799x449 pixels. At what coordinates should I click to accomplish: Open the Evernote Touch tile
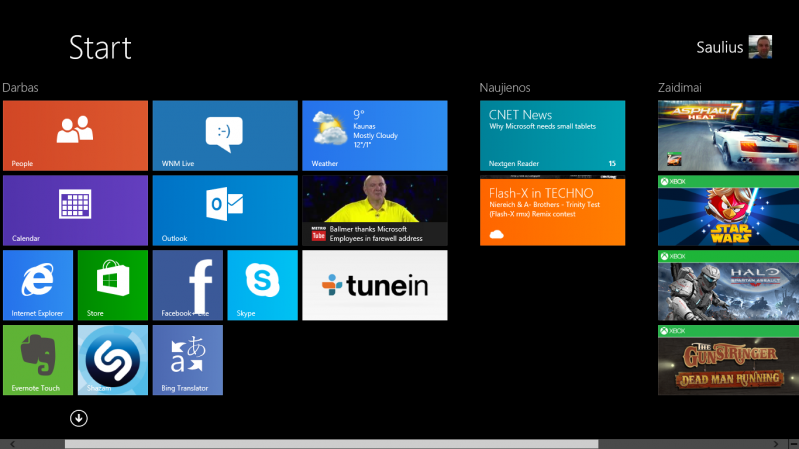[x=38, y=360]
